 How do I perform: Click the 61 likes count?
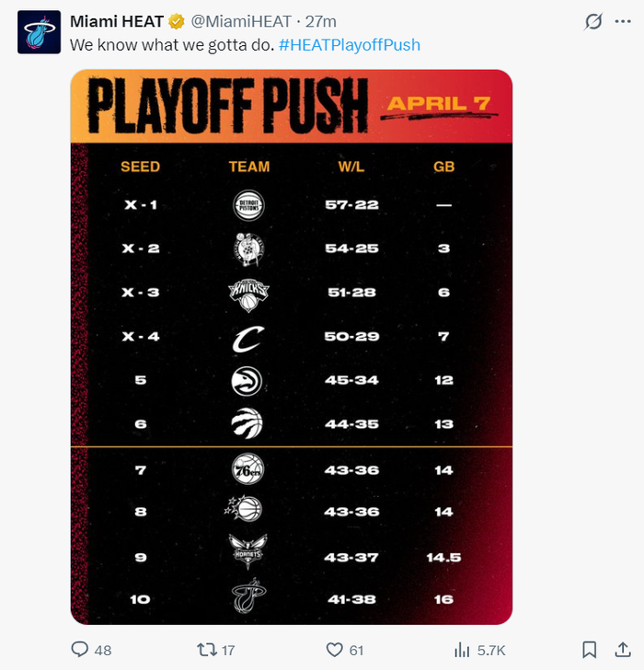[x=357, y=650]
